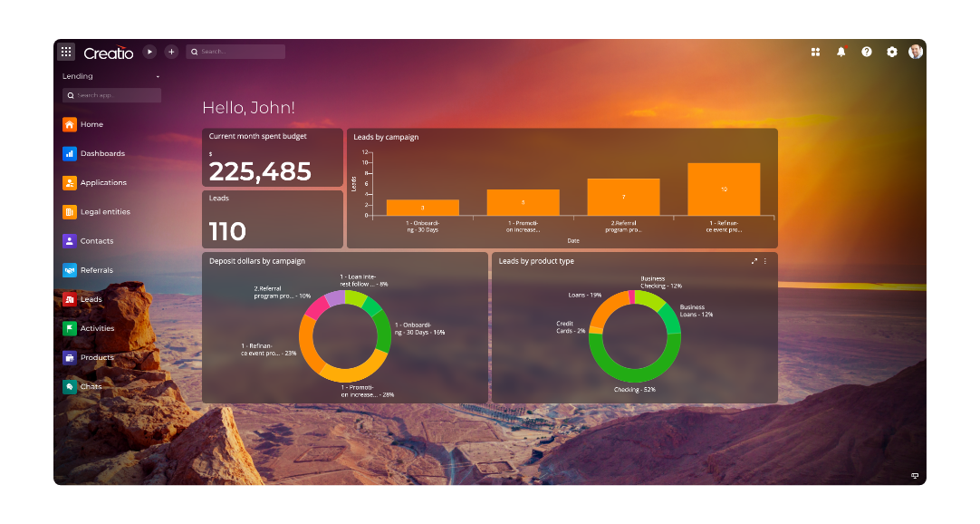Go to Dashboards section
The image size is (980, 524).
point(101,154)
